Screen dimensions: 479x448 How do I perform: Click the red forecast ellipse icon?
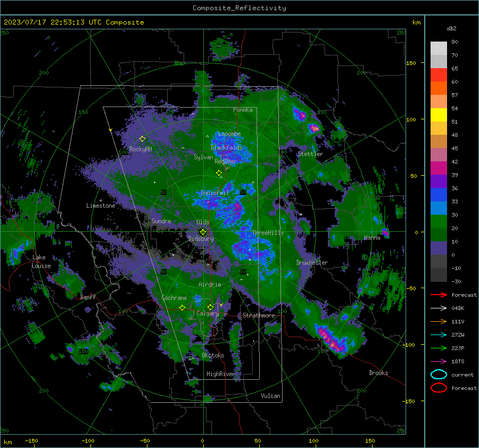point(439,388)
